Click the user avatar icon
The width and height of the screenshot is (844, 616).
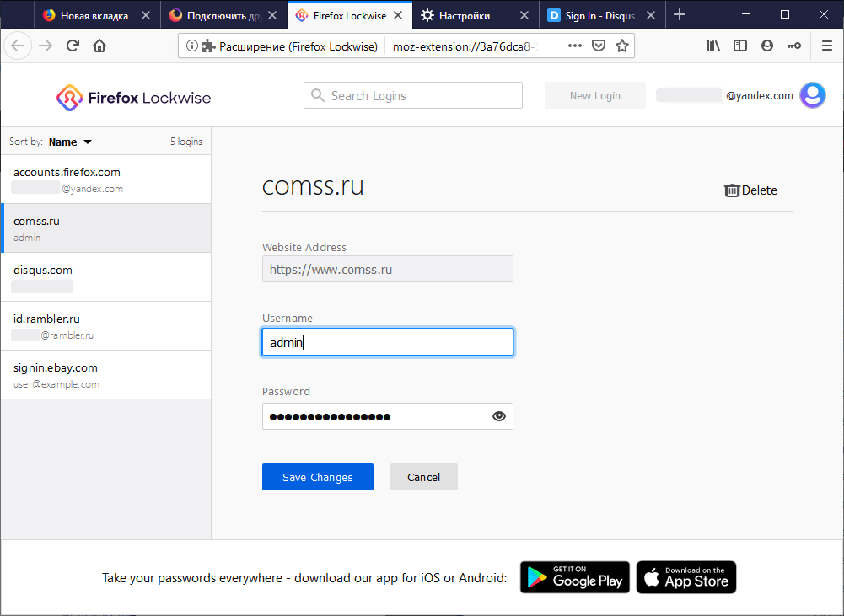pyautogui.click(x=812, y=95)
